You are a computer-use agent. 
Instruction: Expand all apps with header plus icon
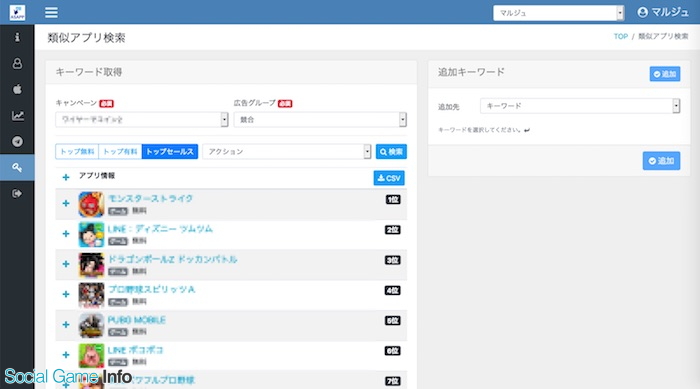[x=66, y=177]
